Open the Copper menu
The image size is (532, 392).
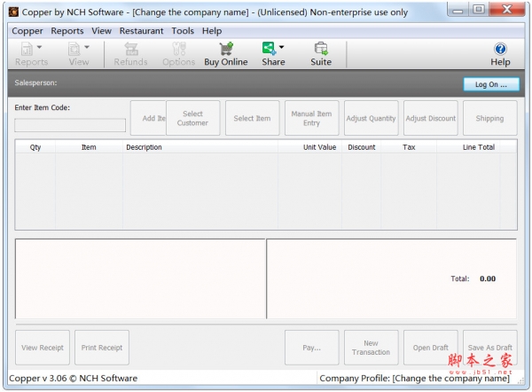click(27, 31)
